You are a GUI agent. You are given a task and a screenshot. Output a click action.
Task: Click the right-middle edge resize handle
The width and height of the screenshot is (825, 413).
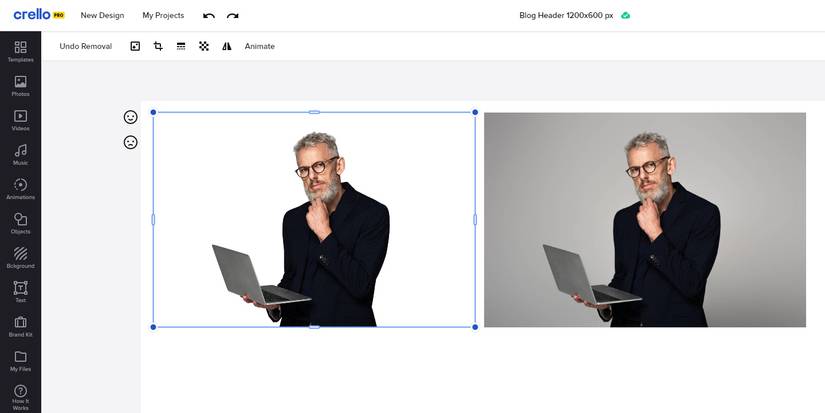[x=475, y=219]
